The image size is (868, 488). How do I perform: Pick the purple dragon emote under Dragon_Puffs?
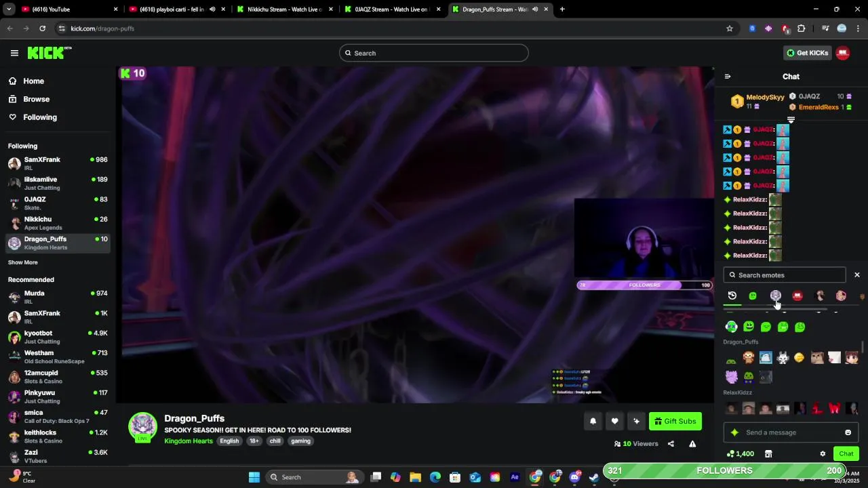[731, 377]
